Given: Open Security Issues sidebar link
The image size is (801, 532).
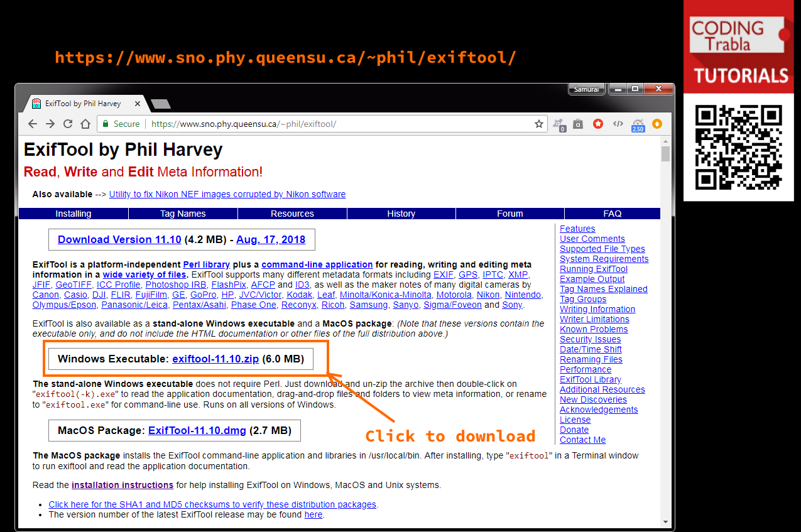Looking at the screenshot, I should tap(591, 339).
